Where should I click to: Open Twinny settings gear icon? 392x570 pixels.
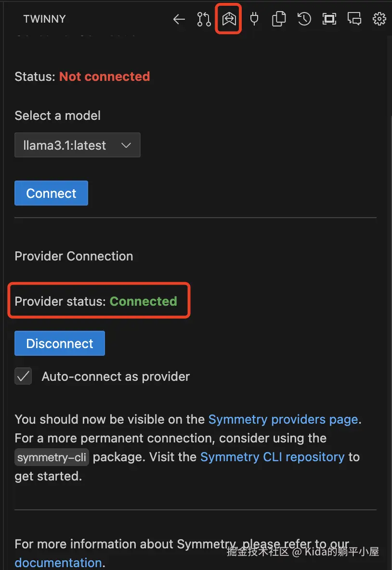(379, 19)
